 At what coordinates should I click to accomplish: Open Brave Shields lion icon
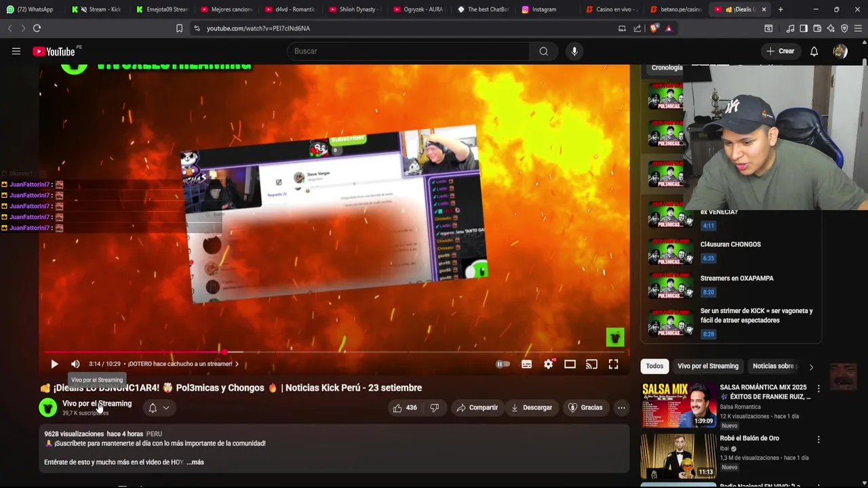point(654,28)
